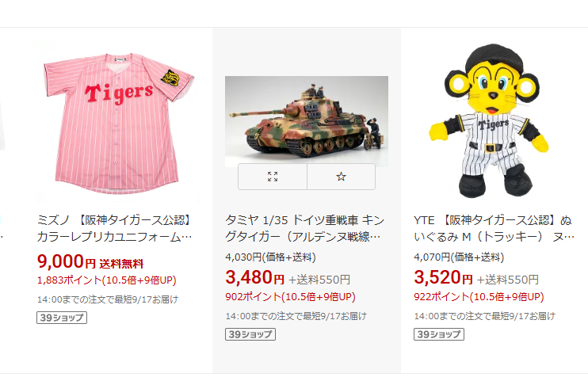Image resolution: width=588 pixels, height=381 pixels.
Task: Click the 4,070円(価格+送料) total text
Action: [x=459, y=257]
